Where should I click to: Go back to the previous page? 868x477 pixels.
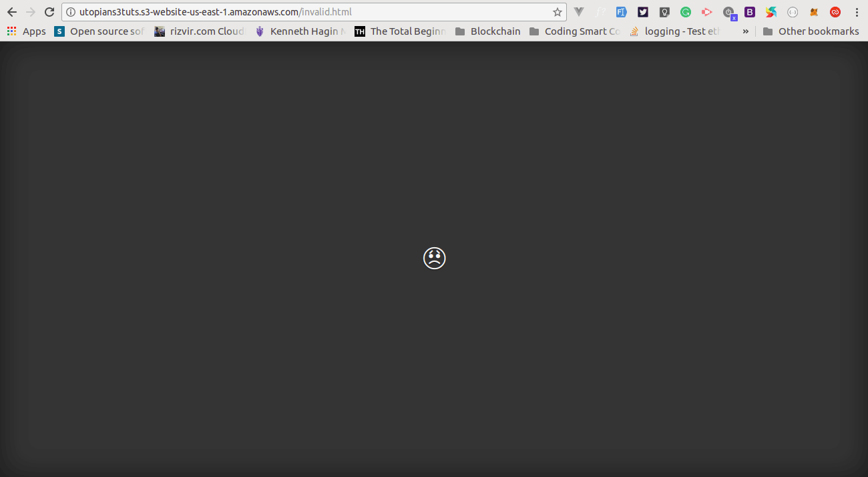12,12
